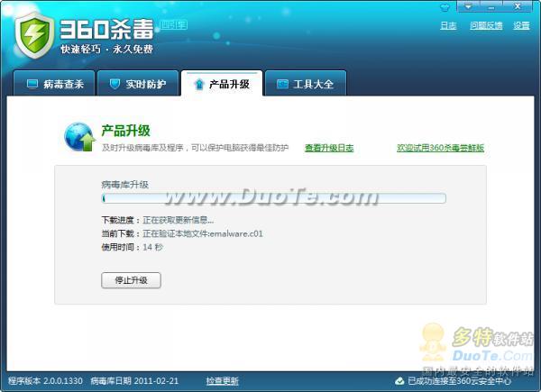Click the 产品升级 green heading

coord(126,131)
